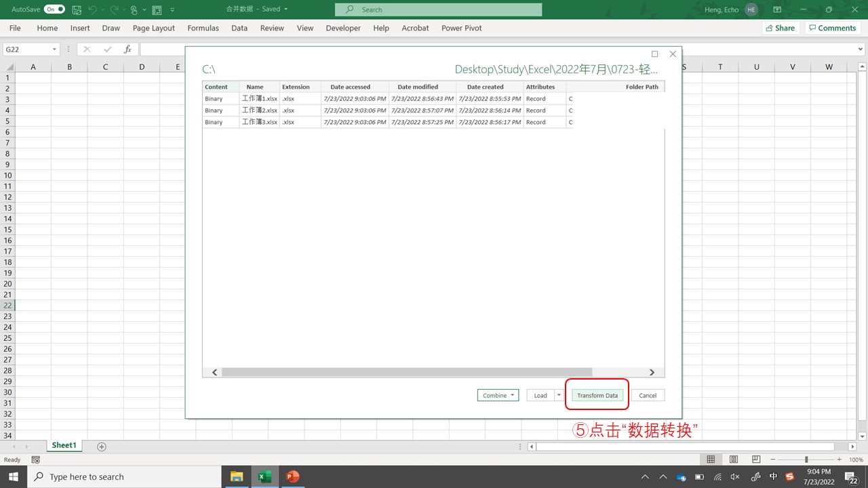Click the PowerPoint taskbar icon
Viewport: 868px width, 488px height.
coord(292,476)
